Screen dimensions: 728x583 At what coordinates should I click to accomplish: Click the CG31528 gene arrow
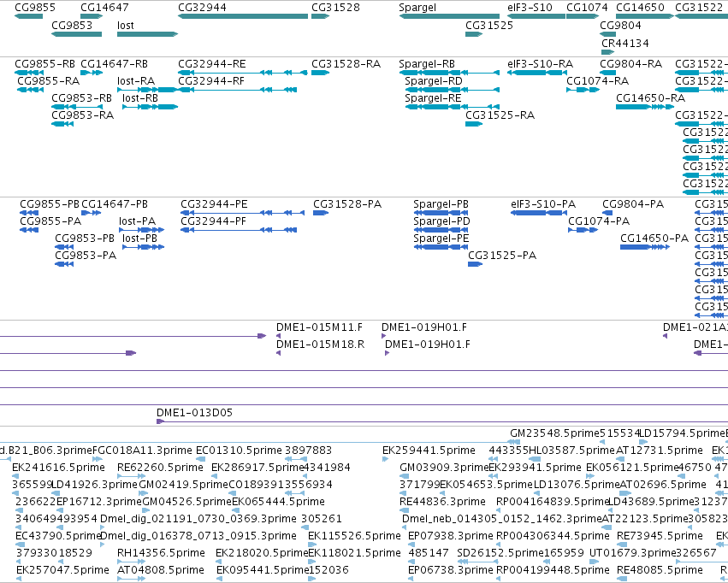(320, 16)
